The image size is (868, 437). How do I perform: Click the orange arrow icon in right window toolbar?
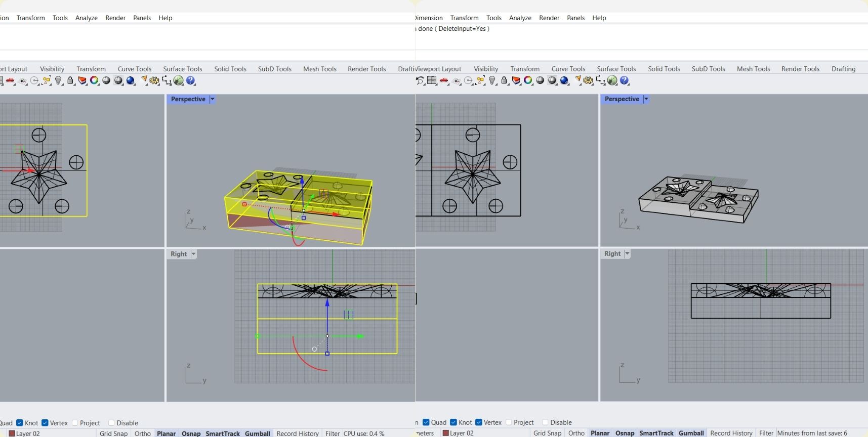pos(577,79)
